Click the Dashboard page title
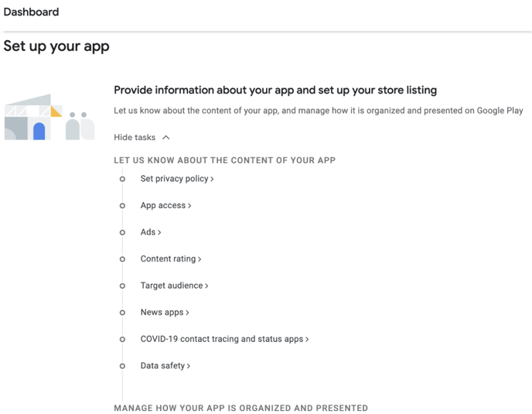Viewport: 532px width, 414px height. click(x=31, y=12)
